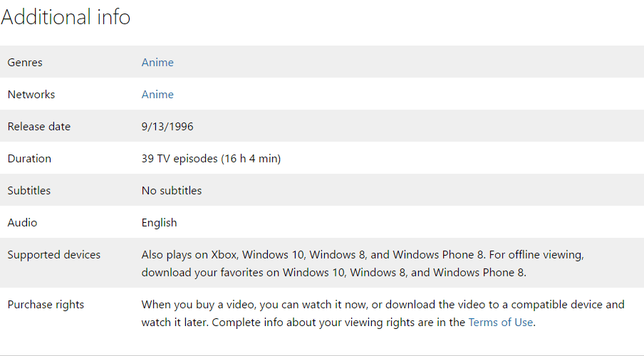
Task: Click the Release date label
Action: pos(39,127)
